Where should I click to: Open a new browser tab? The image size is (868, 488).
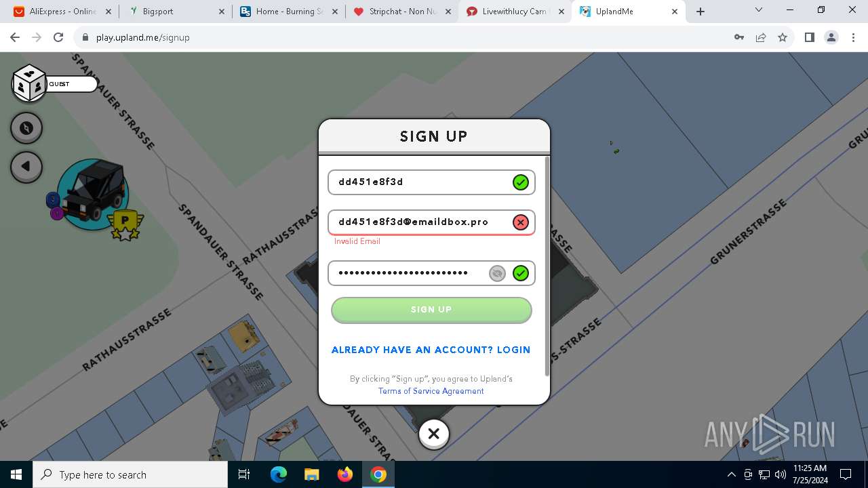pyautogui.click(x=701, y=12)
